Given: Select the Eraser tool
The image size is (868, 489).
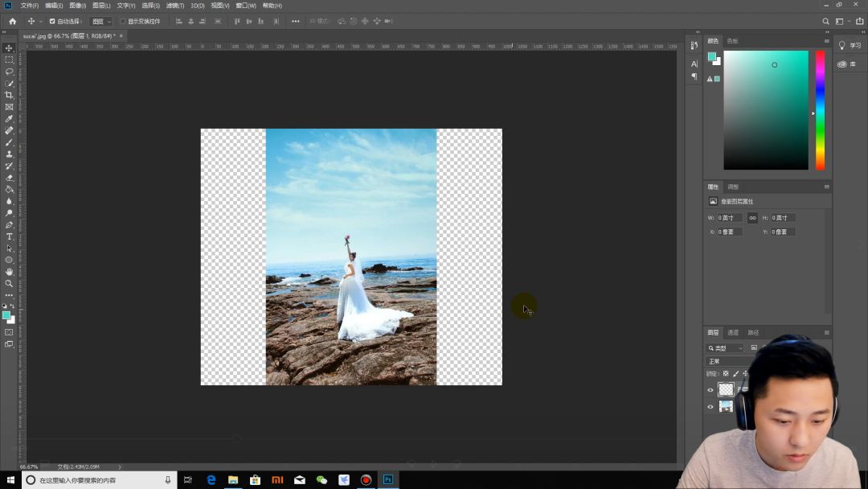Looking at the screenshot, I should 9,178.
